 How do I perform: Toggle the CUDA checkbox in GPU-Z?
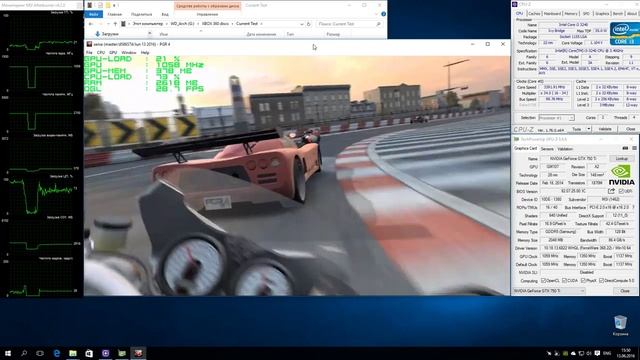click(x=564, y=281)
